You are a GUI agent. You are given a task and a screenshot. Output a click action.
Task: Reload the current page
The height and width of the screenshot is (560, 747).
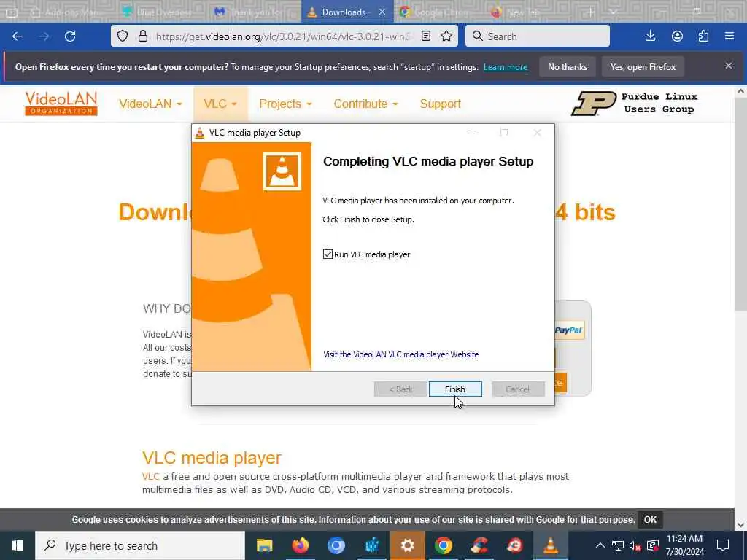pyautogui.click(x=70, y=36)
